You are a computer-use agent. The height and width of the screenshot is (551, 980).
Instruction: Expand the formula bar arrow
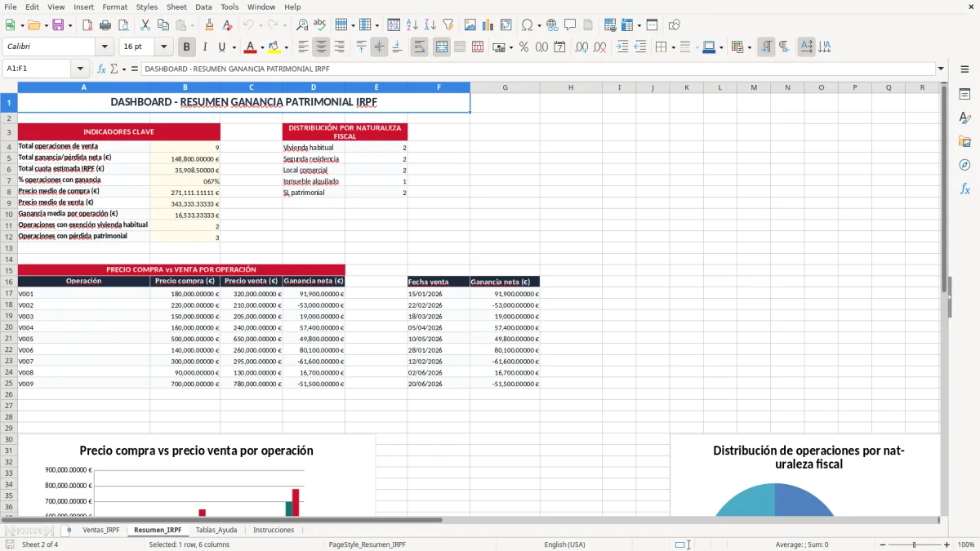(x=942, y=69)
